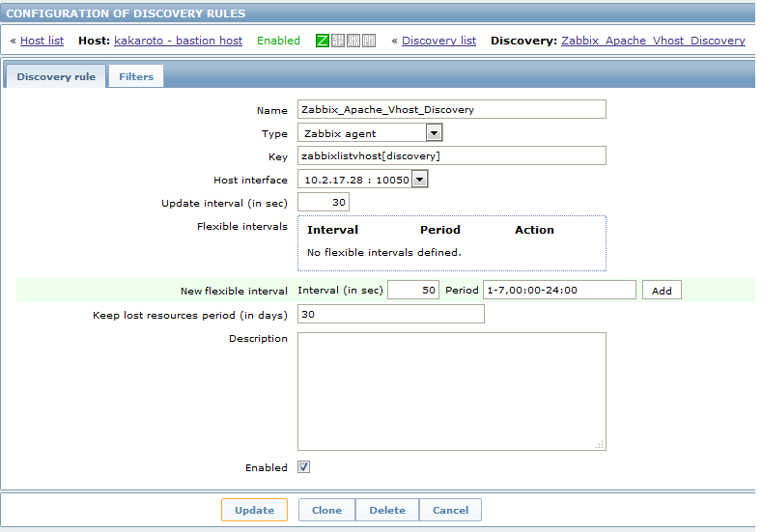Select the Discovery rule tab

pos(56,77)
